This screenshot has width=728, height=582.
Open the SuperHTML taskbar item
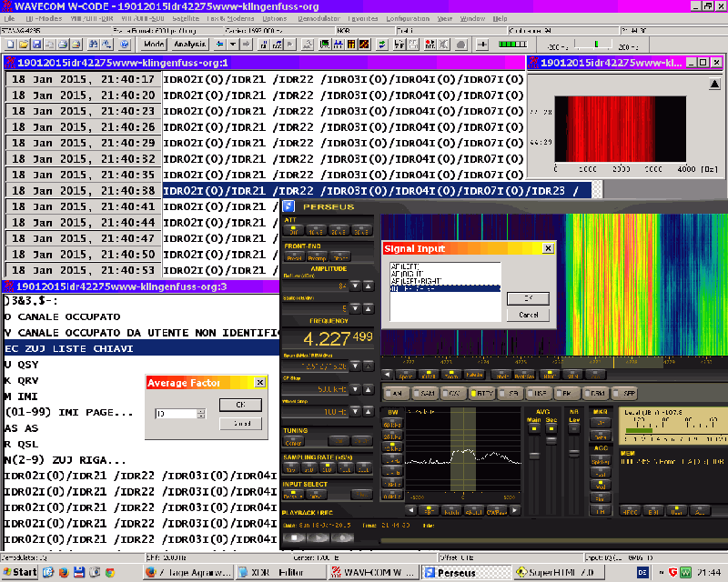(x=560, y=573)
